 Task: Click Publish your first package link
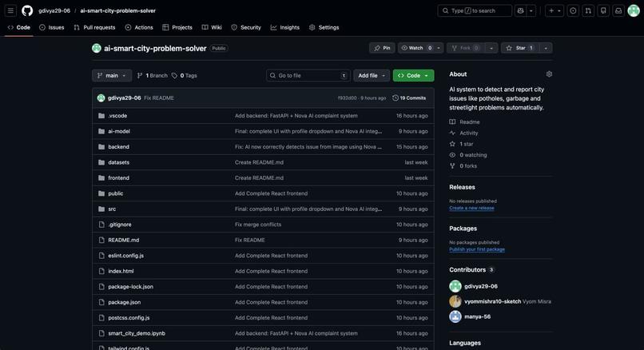(x=477, y=250)
